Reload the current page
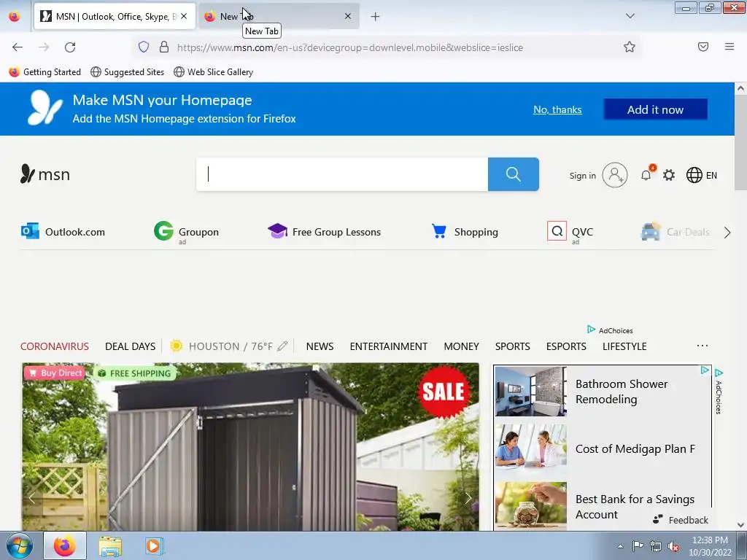The height and width of the screenshot is (560, 747). 70,47
